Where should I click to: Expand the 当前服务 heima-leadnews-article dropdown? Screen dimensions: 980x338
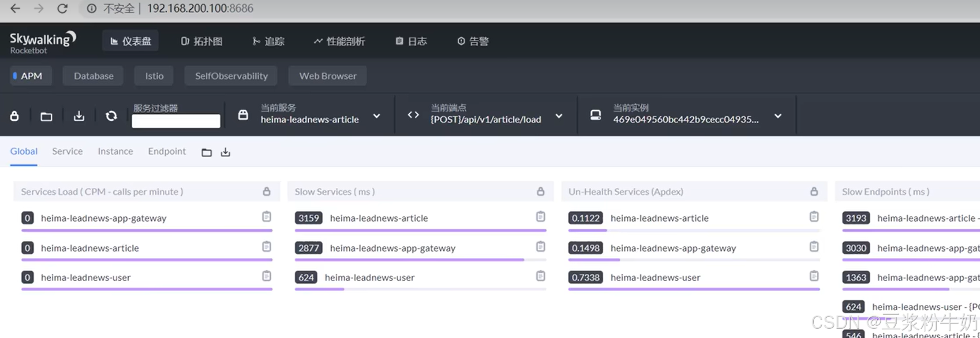click(377, 116)
